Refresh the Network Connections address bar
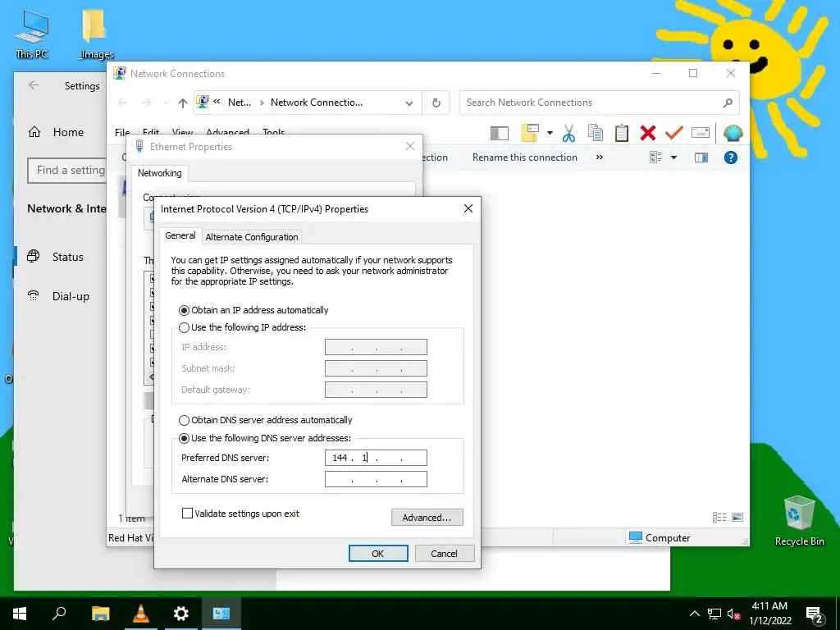This screenshot has height=630, width=840. tap(436, 103)
